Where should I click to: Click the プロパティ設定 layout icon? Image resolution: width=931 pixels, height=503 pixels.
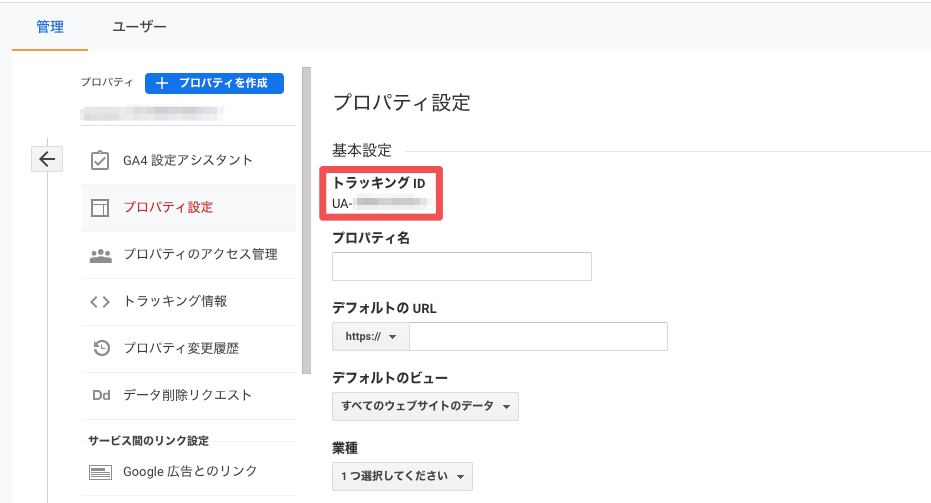point(100,208)
